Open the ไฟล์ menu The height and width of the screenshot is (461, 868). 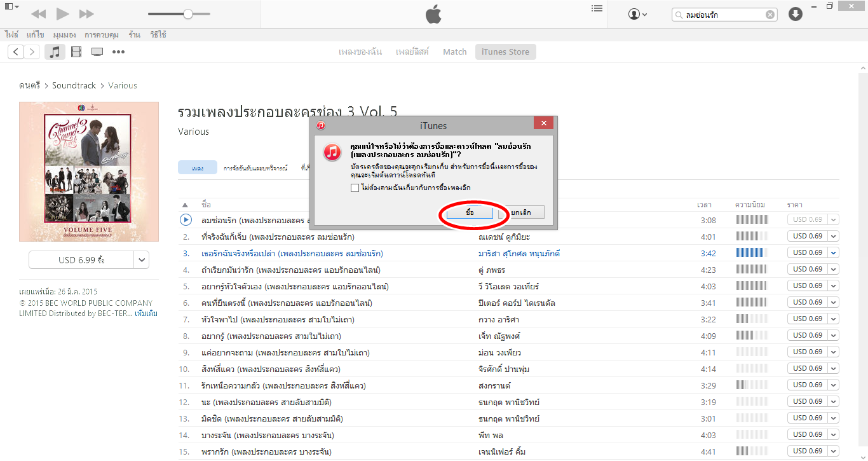click(11, 34)
